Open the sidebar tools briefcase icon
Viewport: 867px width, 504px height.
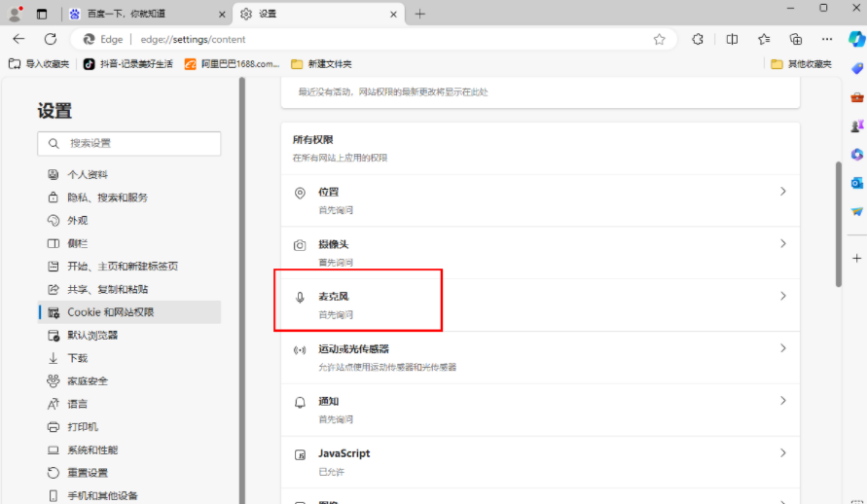(x=857, y=97)
